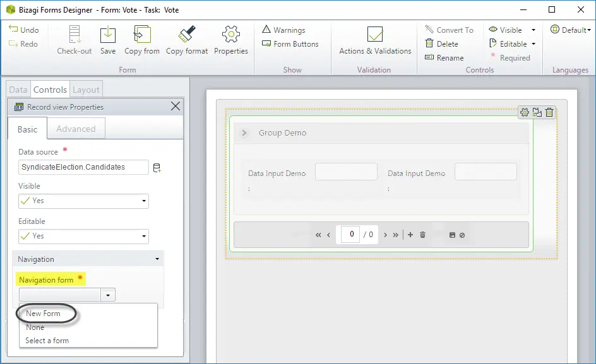Click Convert To in the Controls group
This screenshot has width=596, height=364.
tap(450, 30)
